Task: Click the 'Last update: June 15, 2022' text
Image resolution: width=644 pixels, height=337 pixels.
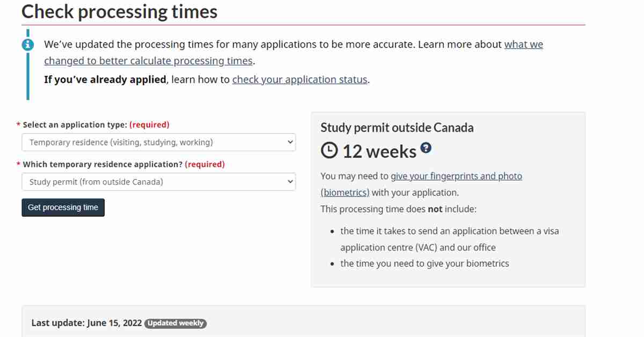Action: click(x=86, y=323)
